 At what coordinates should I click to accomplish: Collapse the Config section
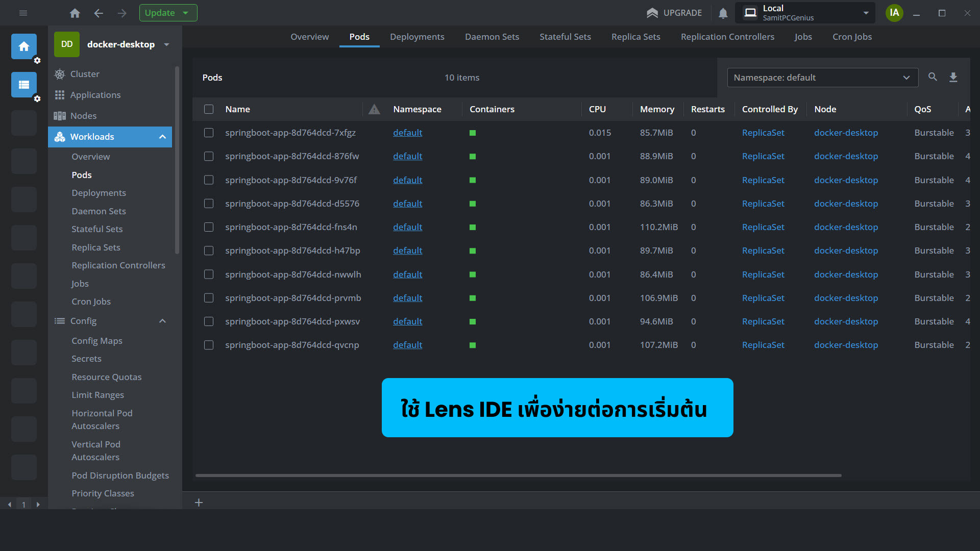tap(162, 321)
